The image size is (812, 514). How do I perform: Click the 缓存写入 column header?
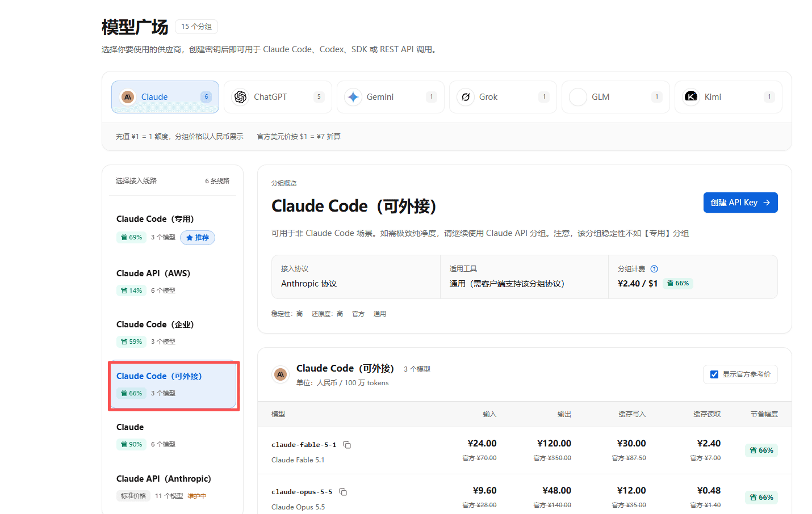click(x=632, y=414)
